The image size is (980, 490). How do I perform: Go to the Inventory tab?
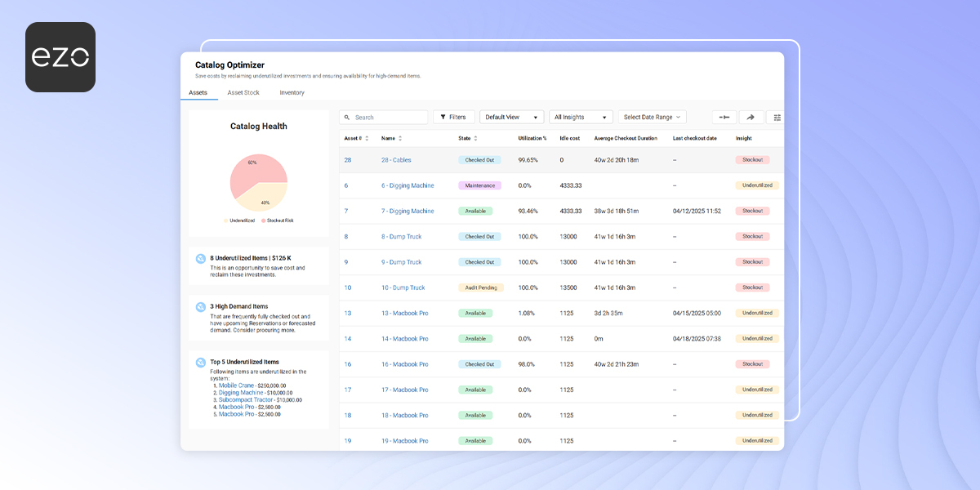[292, 93]
